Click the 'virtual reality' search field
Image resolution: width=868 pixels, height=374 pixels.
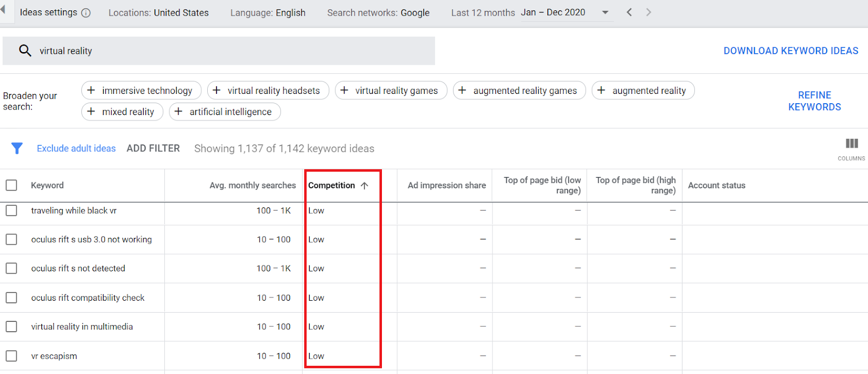point(219,50)
